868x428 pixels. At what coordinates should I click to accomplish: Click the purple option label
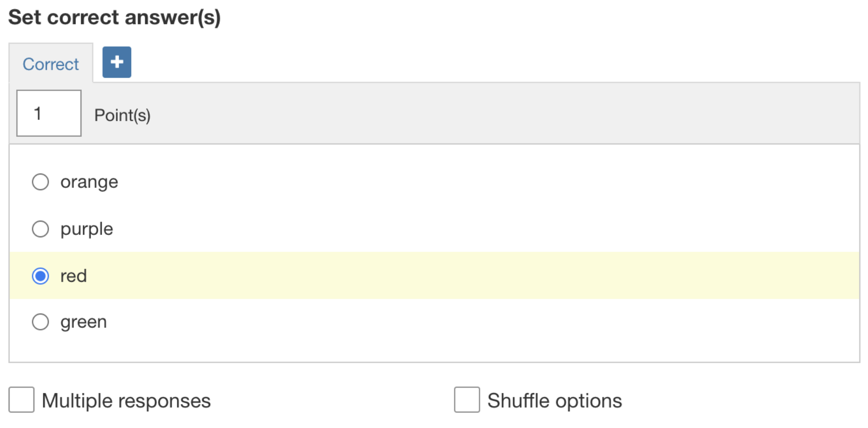tap(86, 228)
